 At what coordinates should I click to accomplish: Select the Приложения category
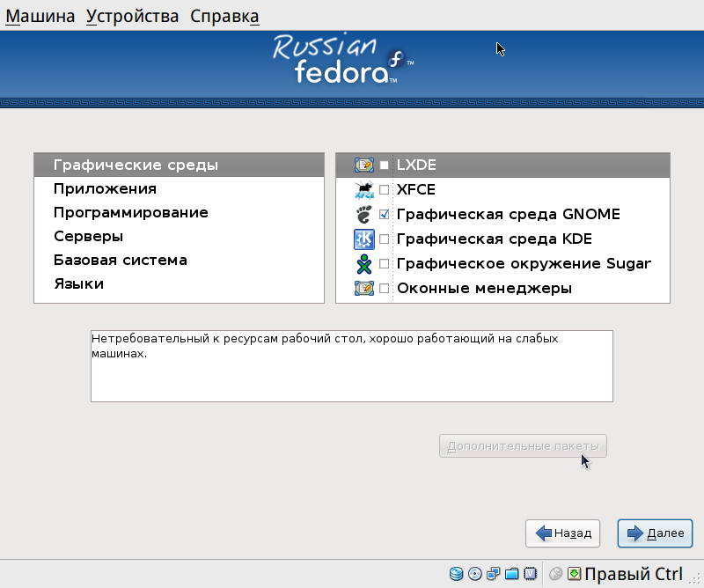[x=180, y=188]
